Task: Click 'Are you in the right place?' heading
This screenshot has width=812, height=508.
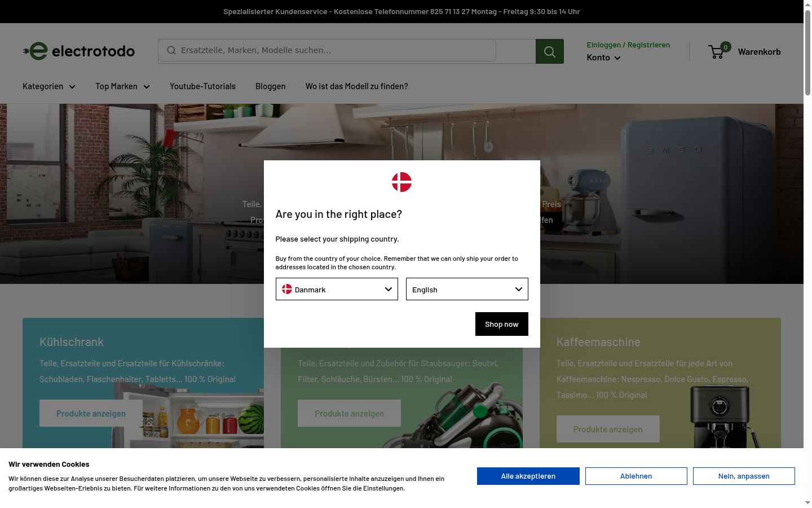Action: pyautogui.click(x=339, y=214)
